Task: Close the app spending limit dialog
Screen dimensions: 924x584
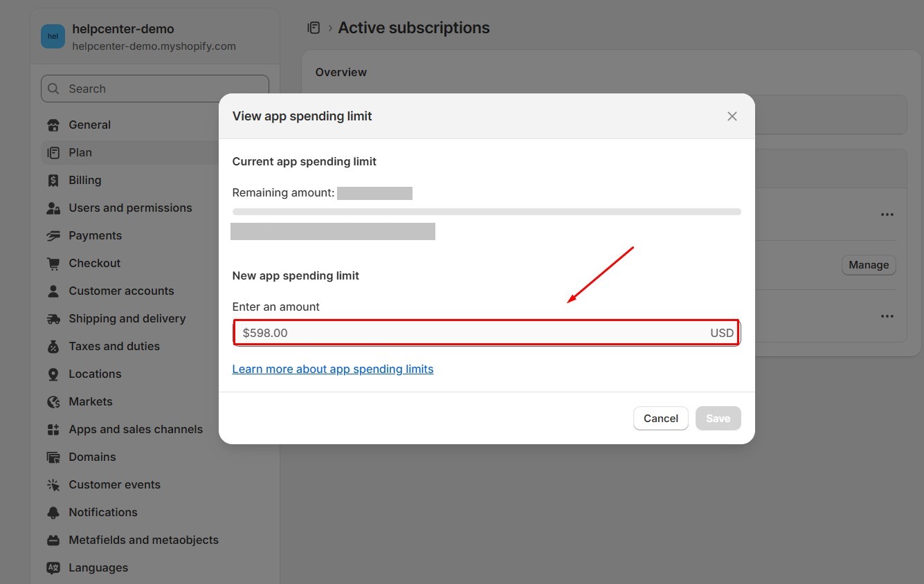Action: pyautogui.click(x=732, y=116)
